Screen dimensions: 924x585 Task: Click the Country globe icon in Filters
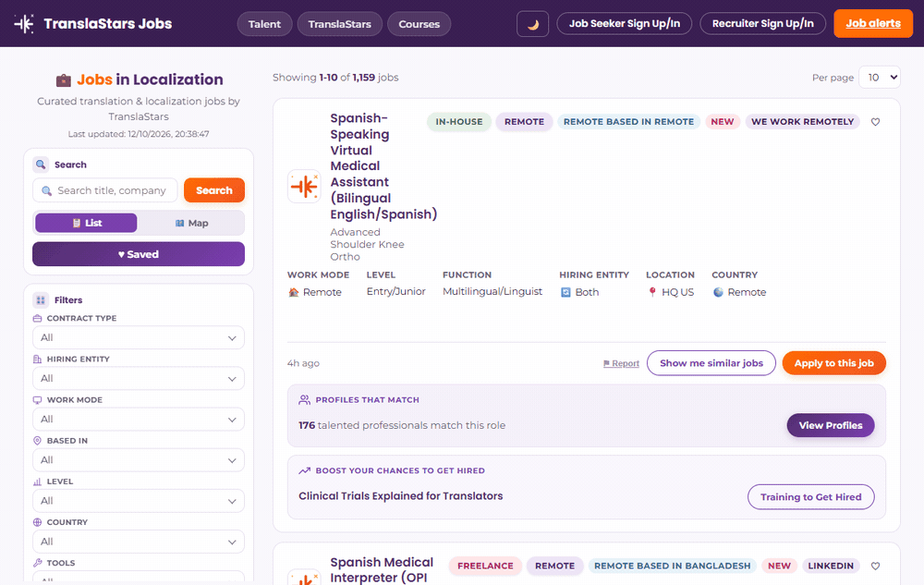37,522
